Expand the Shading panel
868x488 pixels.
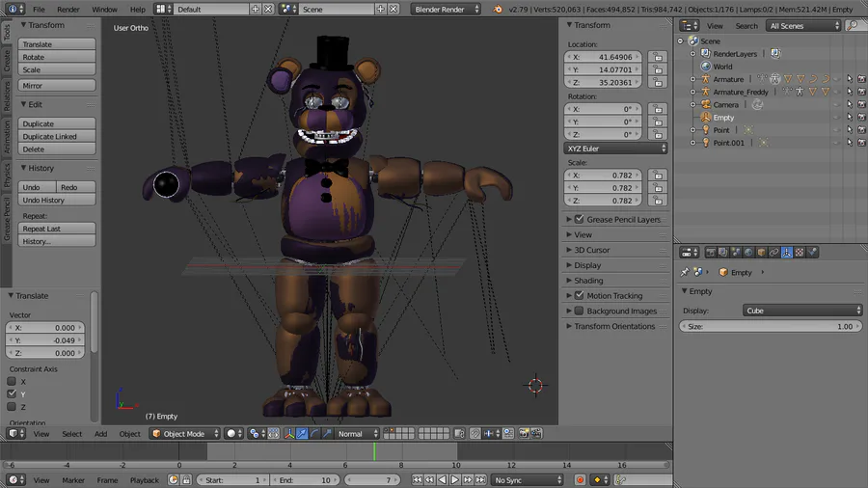(x=588, y=281)
